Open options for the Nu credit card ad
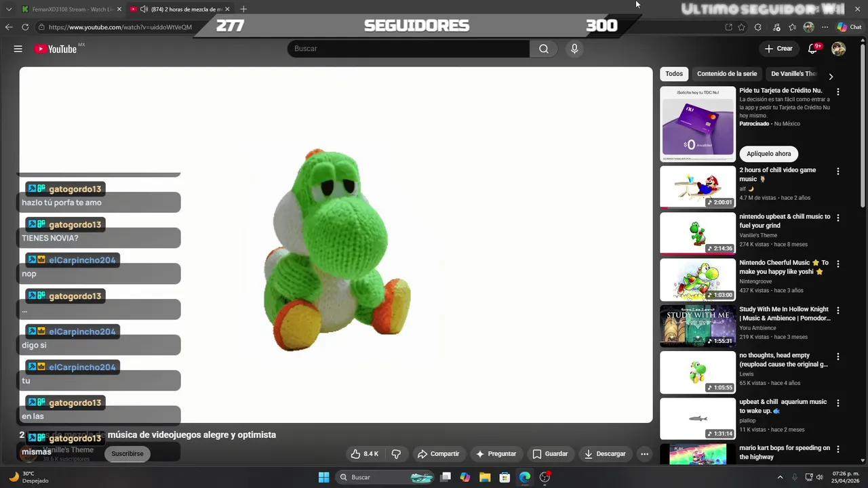Image resolution: width=868 pixels, height=488 pixels. point(838,91)
